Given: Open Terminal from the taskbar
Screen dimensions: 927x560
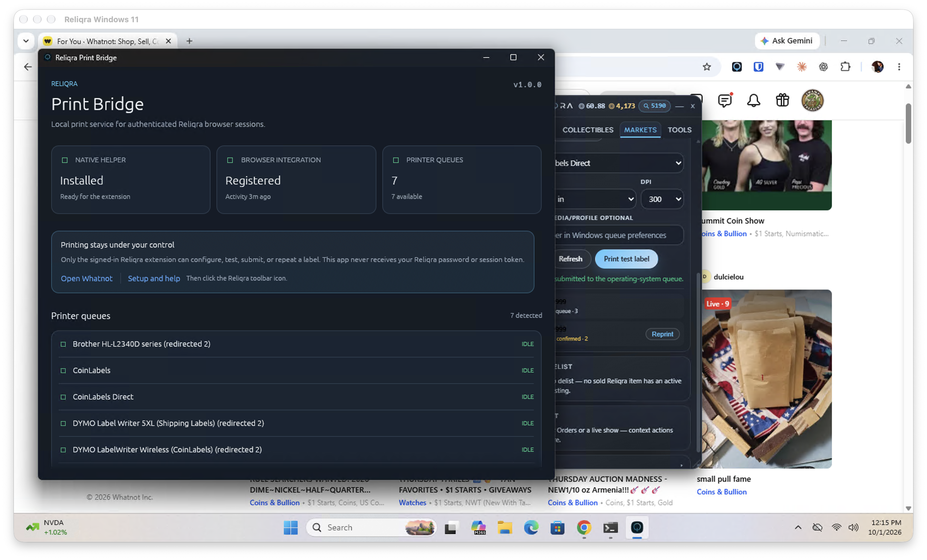Looking at the screenshot, I should coord(610,527).
